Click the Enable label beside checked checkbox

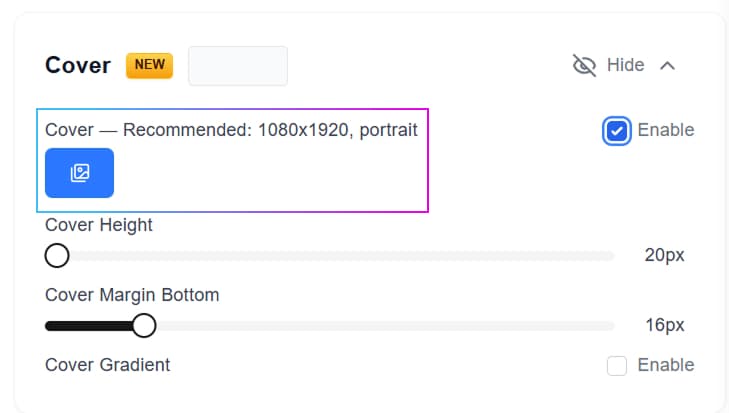pyautogui.click(x=665, y=130)
